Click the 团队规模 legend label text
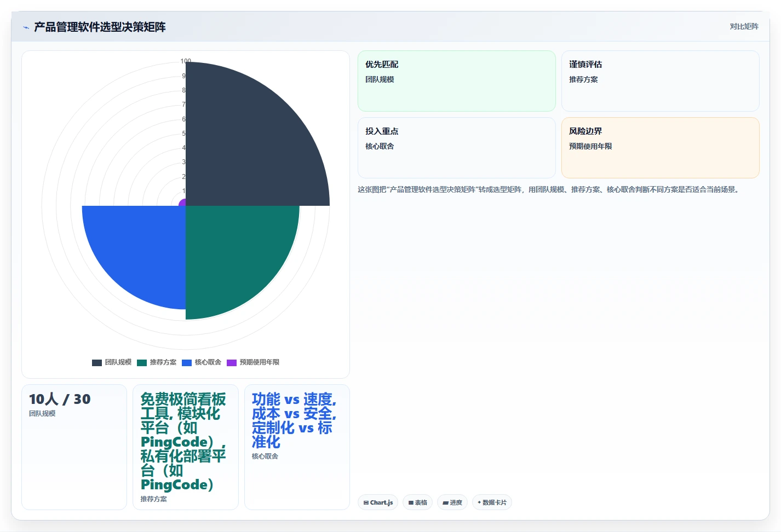This screenshot has height=532, width=781. (x=118, y=362)
